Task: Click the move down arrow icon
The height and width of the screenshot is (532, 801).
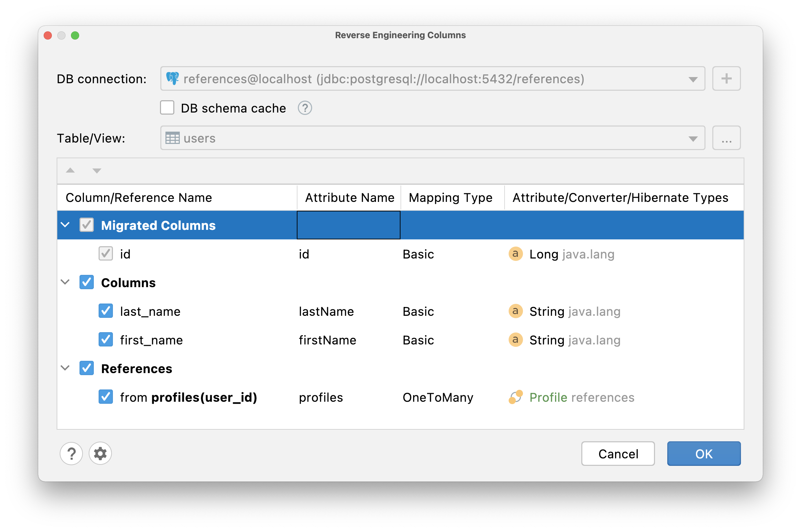Action: tap(97, 171)
